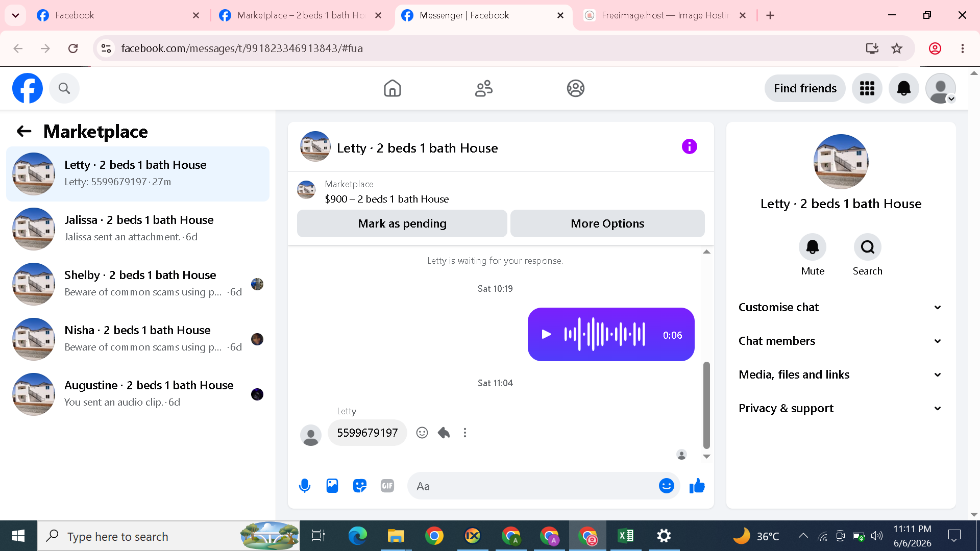Screen dimensions: 980x551
Task: Go to the Home feed icon
Action: (x=392, y=88)
